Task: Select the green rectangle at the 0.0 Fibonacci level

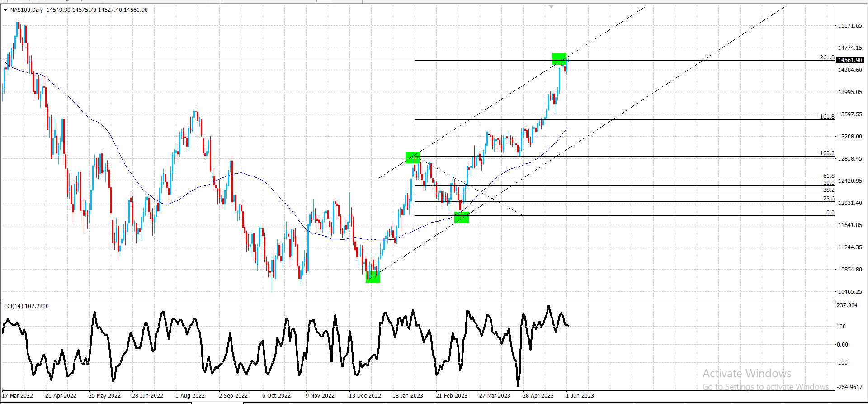Action: [x=462, y=218]
